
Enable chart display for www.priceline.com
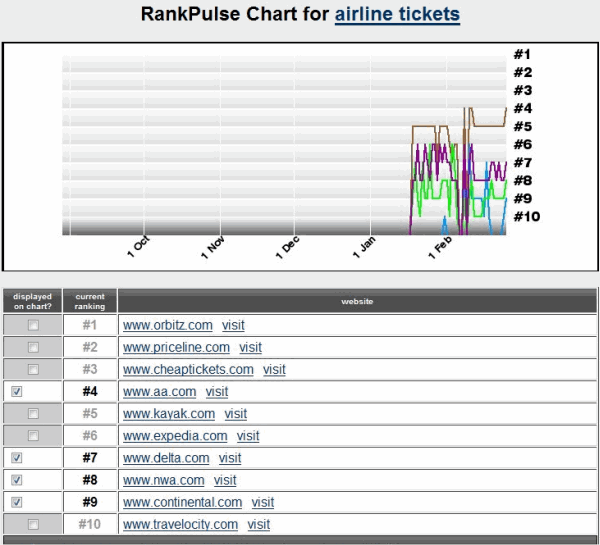(33, 348)
